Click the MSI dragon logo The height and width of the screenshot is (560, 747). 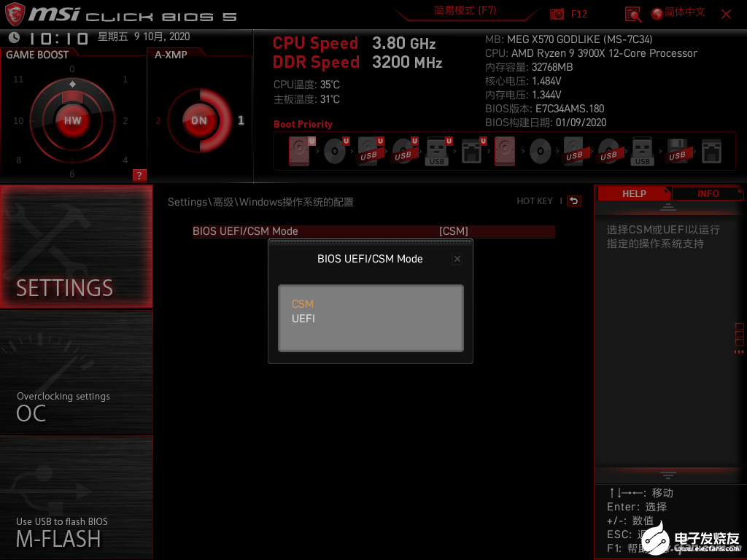15,14
